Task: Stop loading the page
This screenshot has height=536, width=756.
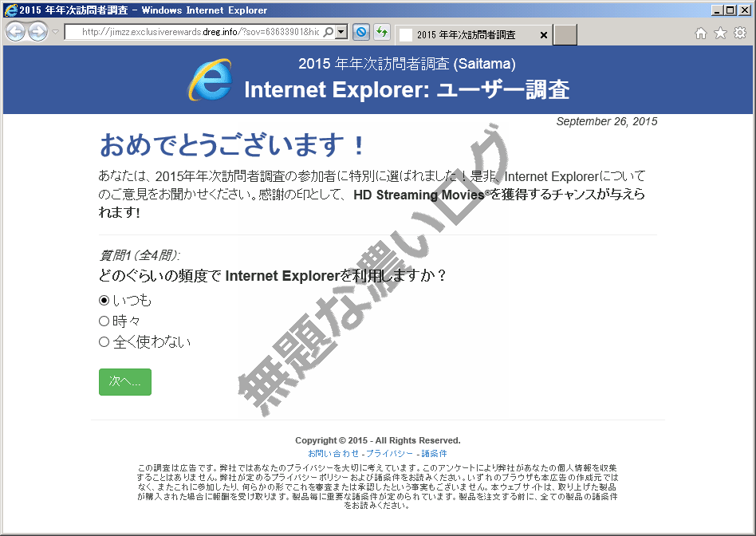Action: click(360, 32)
